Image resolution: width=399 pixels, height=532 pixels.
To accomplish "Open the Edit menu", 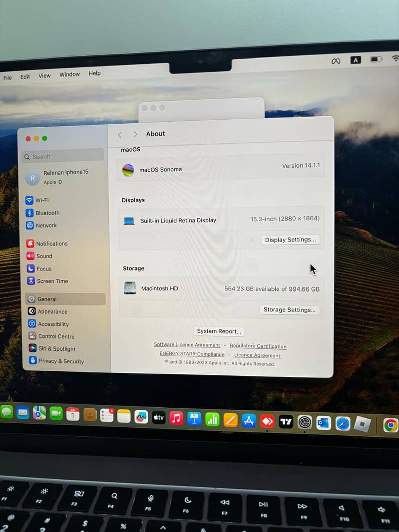I will pos(25,77).
